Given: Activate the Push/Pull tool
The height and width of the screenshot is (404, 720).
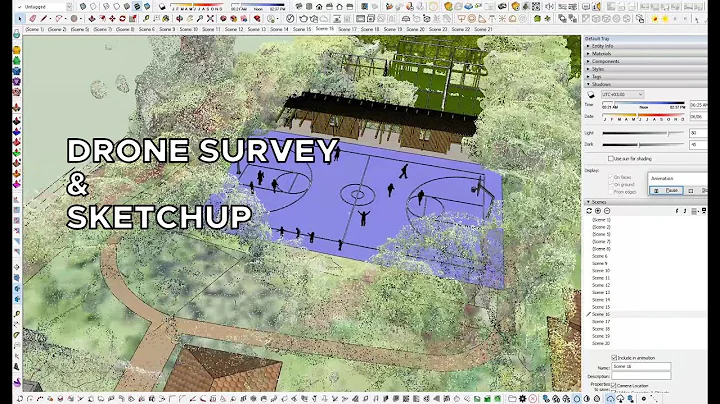Looking at the screenshot, I should coord(92,19).
